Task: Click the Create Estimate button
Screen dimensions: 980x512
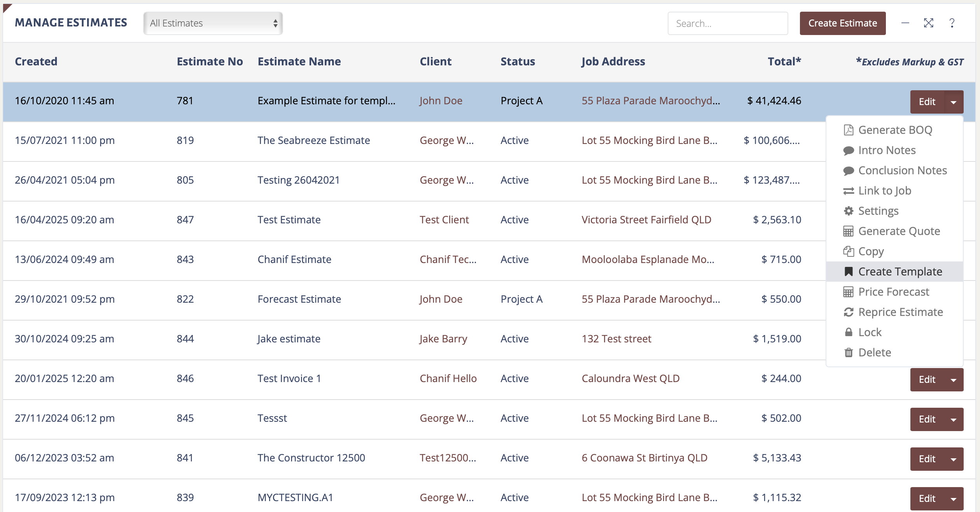Action: click(842, 23)
